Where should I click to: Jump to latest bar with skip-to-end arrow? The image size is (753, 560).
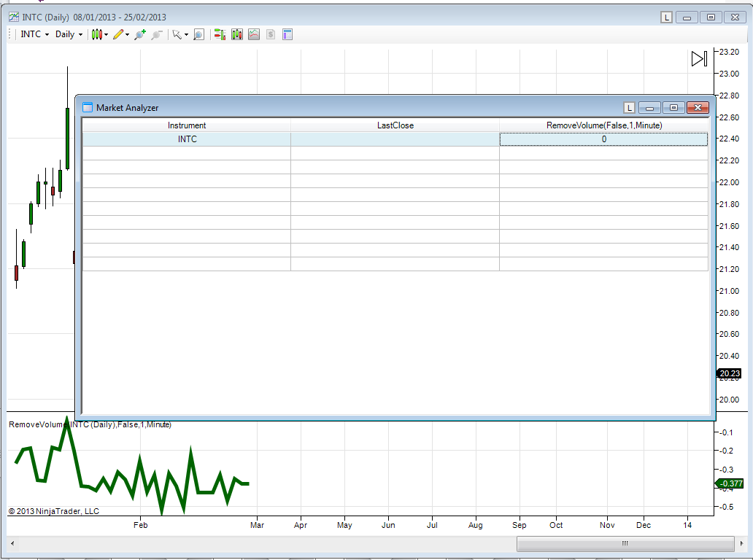pyautogui.click(x=699, y=59)
